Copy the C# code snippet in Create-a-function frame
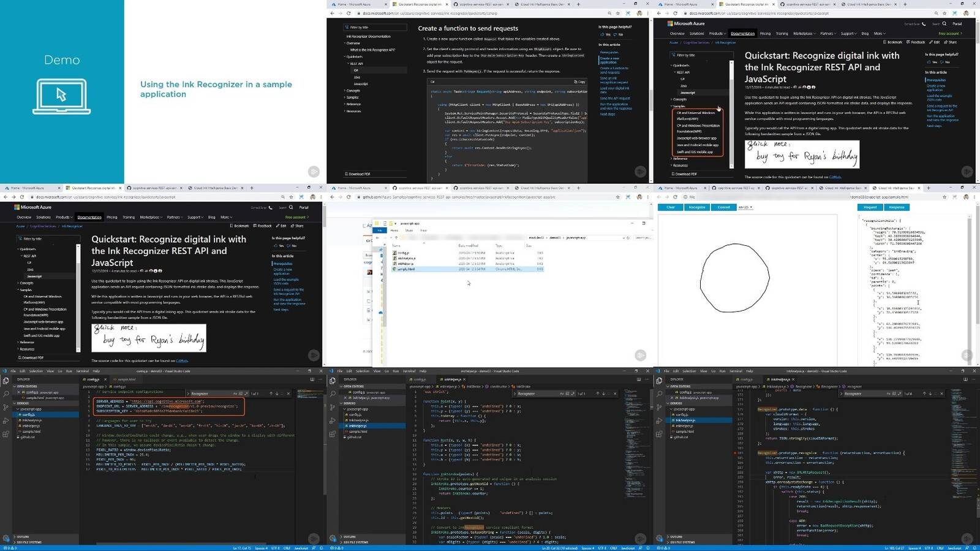This screenshot has width=980, height=551. point(579,82)
